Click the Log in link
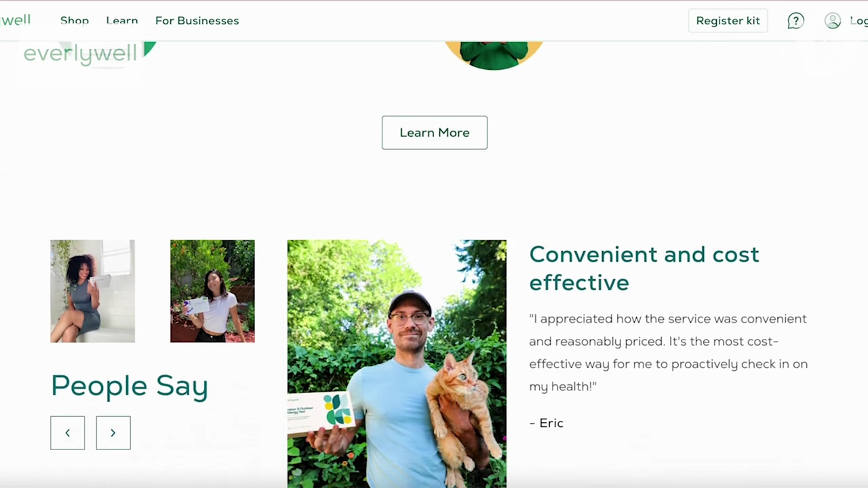 tap(859, 20)
